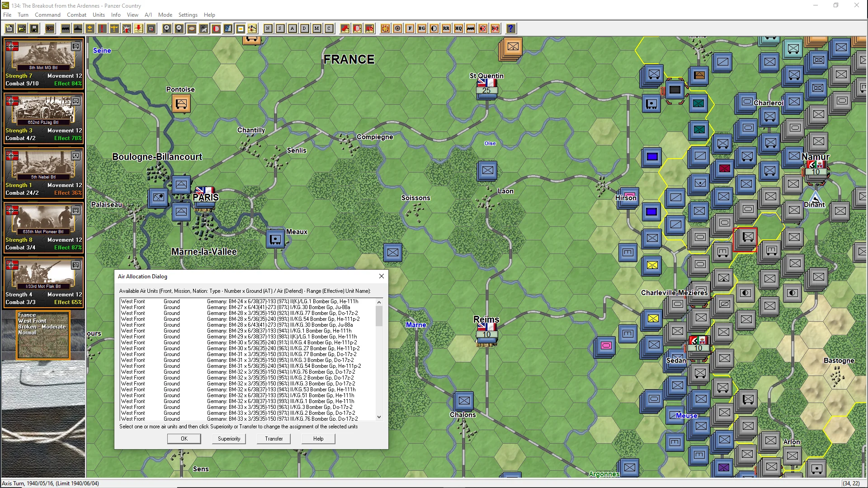Viewport: 868px width, 488px height.
Task: Zoom in the map with magnifier plus
Action: point(167,28)
